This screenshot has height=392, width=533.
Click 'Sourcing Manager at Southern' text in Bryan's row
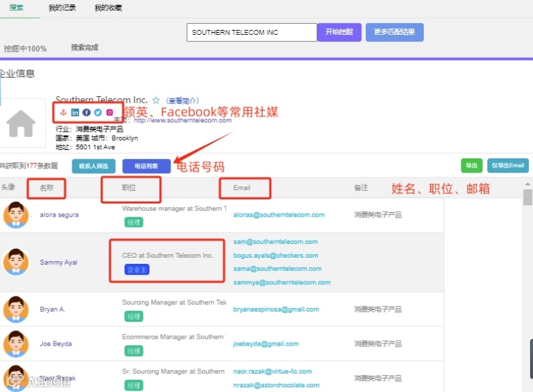click(174, 302)
